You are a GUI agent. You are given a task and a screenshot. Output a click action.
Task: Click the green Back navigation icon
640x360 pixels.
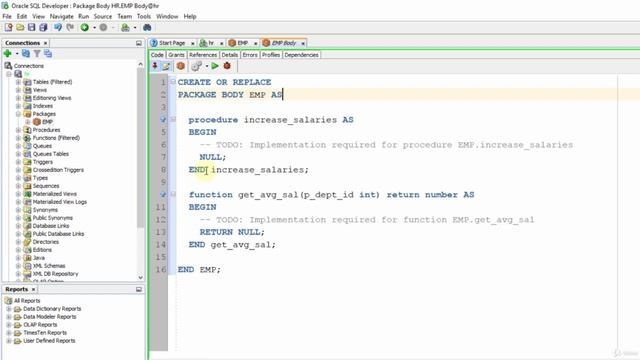tap(84, 27)
